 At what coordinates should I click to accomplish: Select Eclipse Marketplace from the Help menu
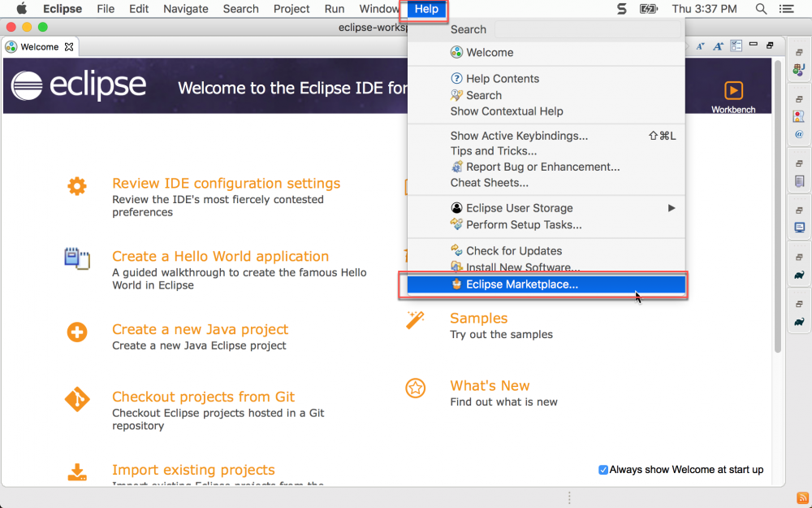point(521,284)
